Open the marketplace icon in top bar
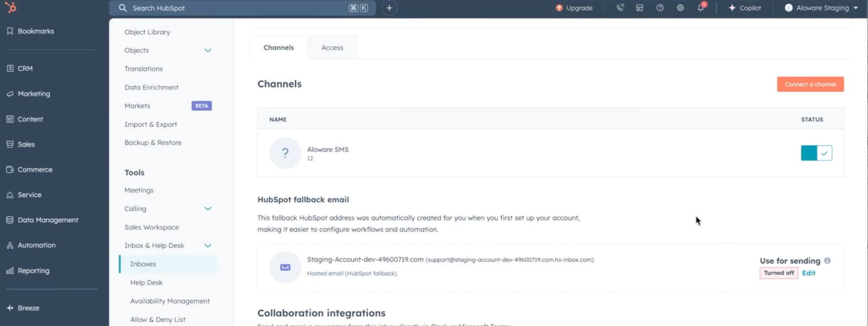868x326 pixels. tap(640, 8)
